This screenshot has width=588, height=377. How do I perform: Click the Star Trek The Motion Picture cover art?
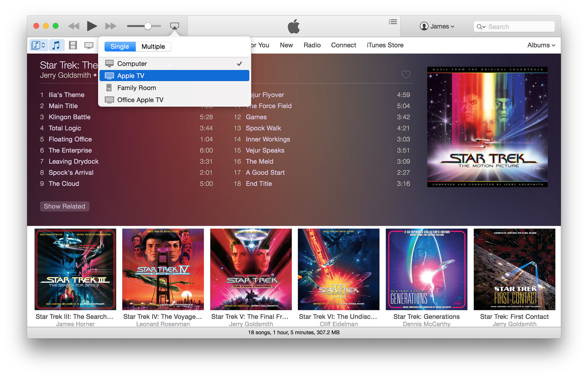[487, 127]
